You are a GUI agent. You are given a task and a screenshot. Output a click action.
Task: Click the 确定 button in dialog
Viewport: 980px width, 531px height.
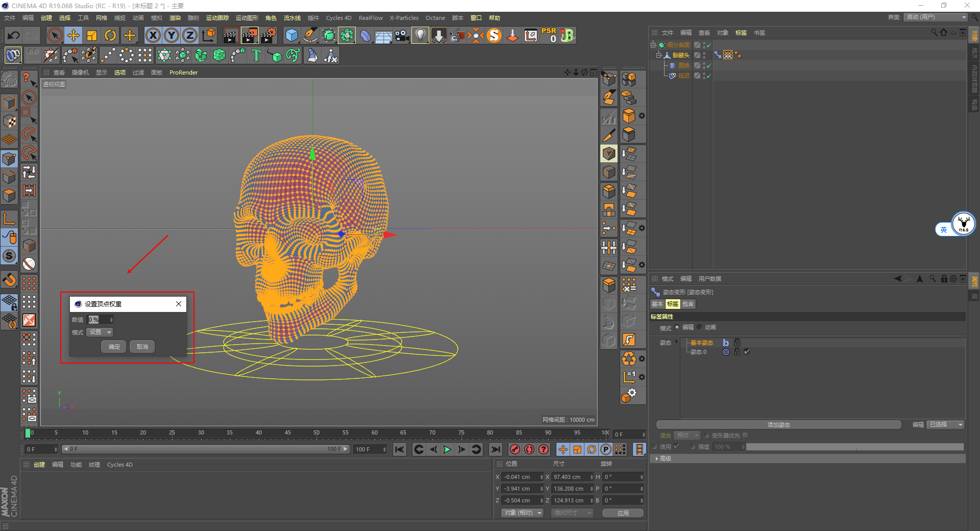114,347
